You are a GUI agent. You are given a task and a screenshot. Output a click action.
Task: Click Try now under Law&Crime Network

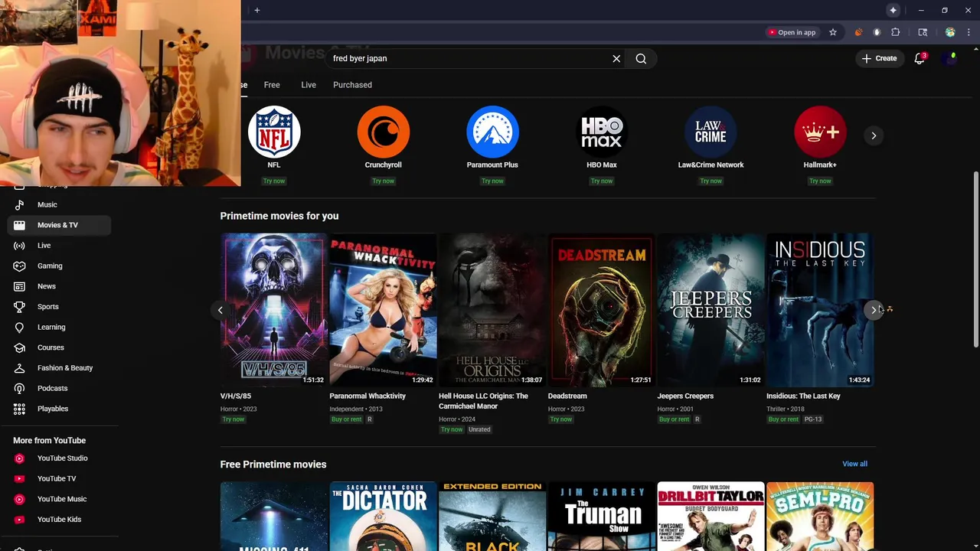pos(710,181)
